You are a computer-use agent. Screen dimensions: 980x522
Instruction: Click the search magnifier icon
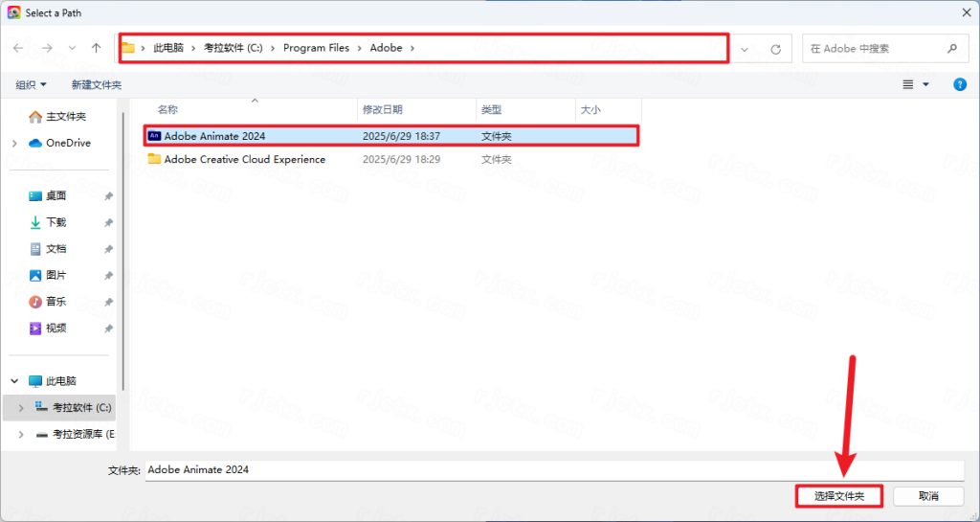click(x=951, y=48)
